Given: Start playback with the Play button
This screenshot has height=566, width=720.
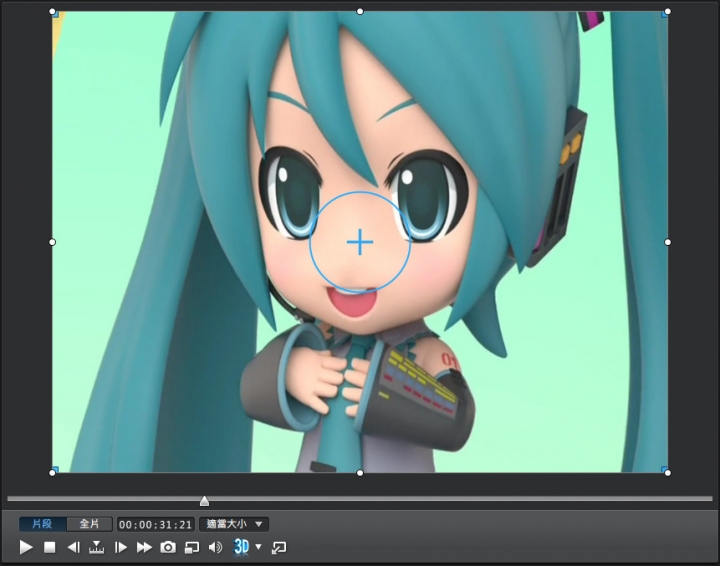Looking at the screenshot, I should pos(26,547).
